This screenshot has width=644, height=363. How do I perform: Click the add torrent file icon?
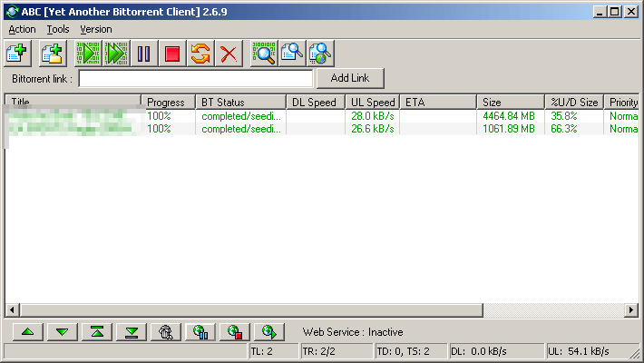[x=18, y=54]
